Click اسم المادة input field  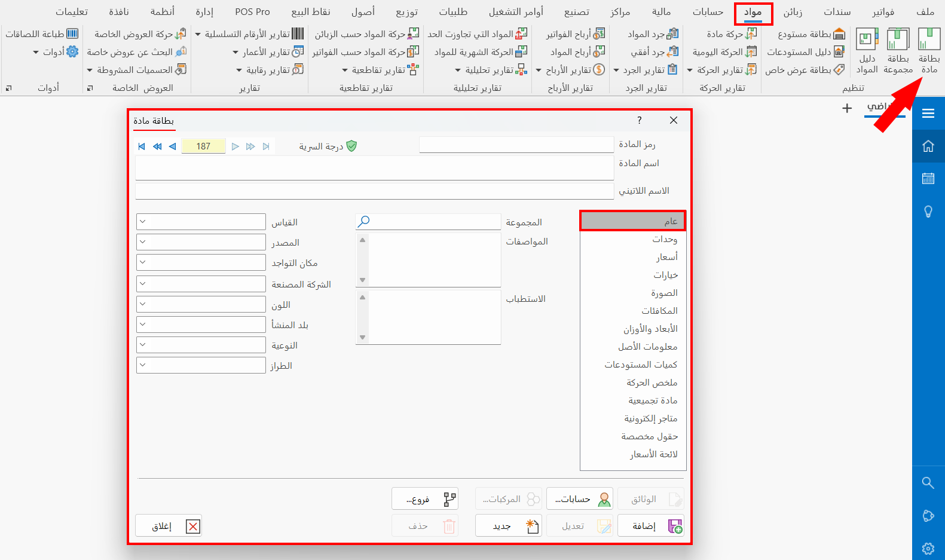pyautogui.click(x=375, y=168)
